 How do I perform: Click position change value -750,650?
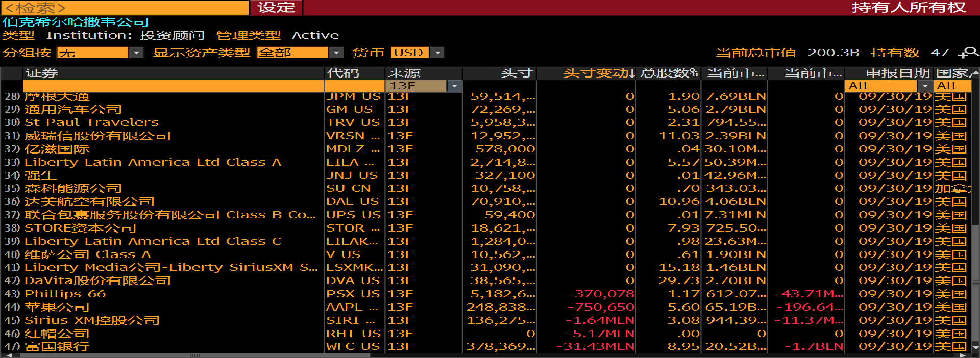pyautogui.click(x=601, y=307)
